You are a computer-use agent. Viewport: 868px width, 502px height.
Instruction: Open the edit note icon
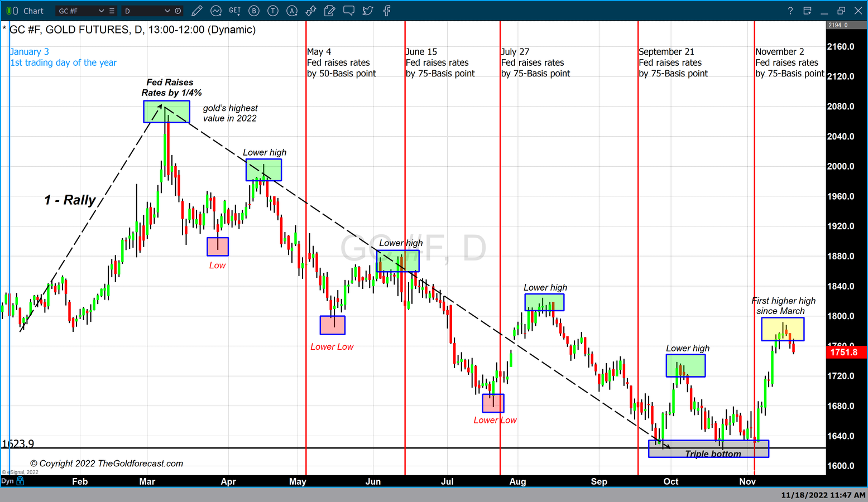pos(330,11)
